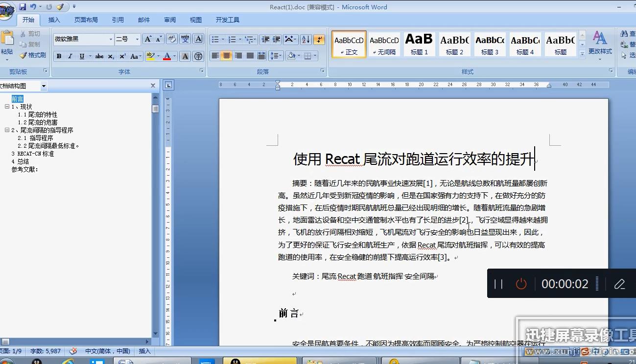The width and height of the screenshot is (636, 364).
Task: Center the paragraph
Action: (226, 56)
